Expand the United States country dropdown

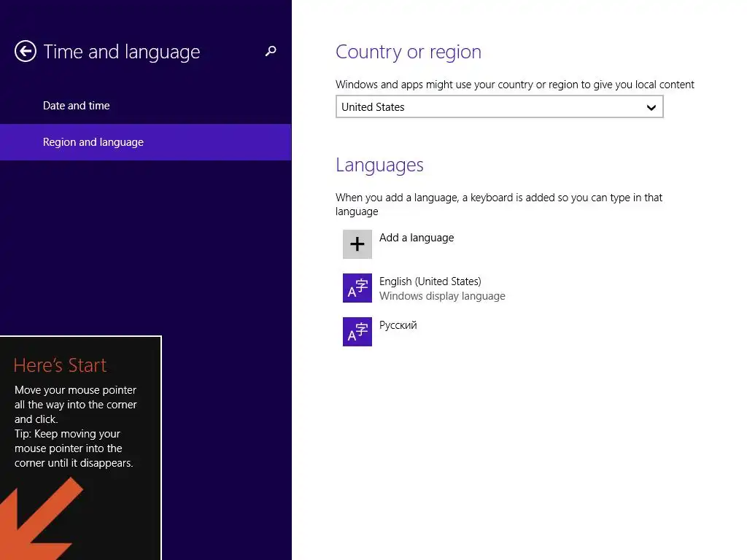click(499, 106)
